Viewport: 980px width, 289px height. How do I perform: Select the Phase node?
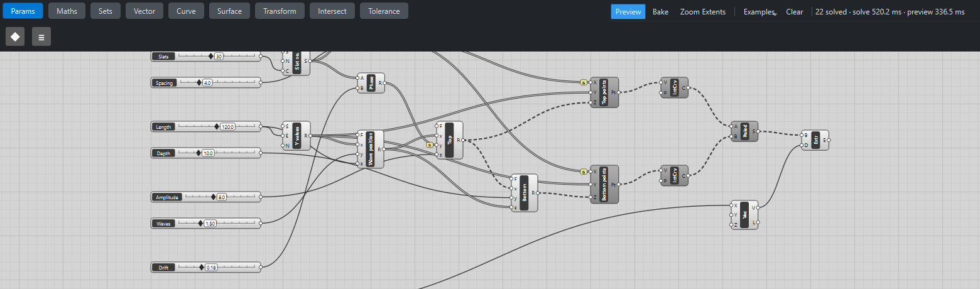[371, 83]
